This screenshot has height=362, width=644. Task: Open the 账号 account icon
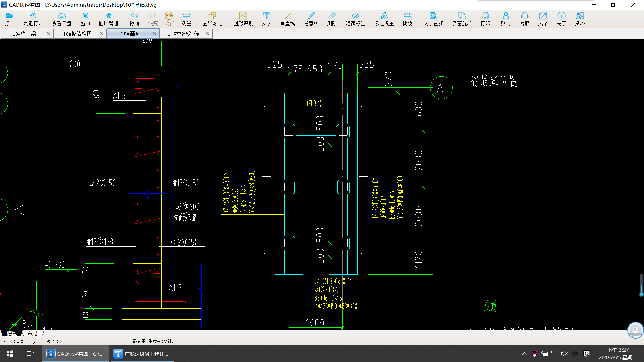coord(506,19)
